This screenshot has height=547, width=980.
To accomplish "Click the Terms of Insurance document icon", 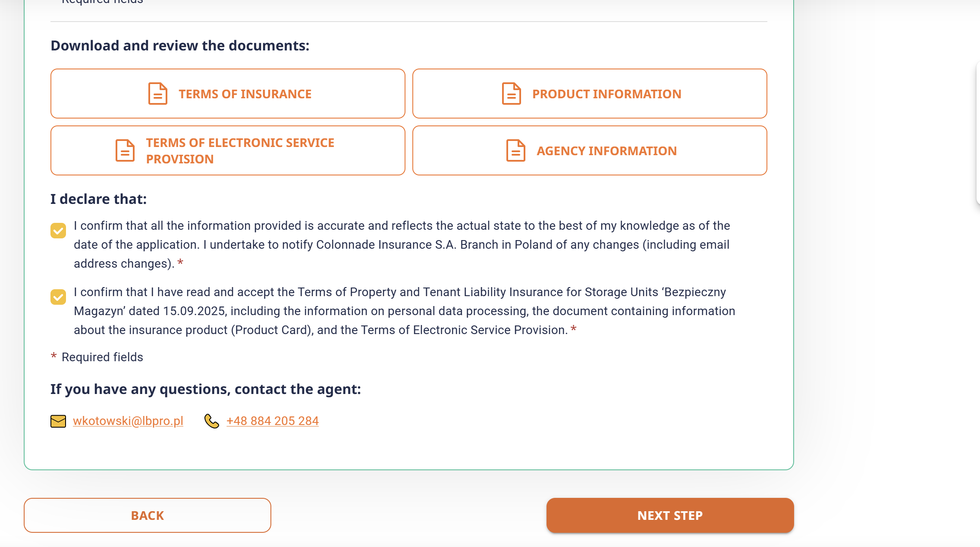I will click(x=158, y=94).
